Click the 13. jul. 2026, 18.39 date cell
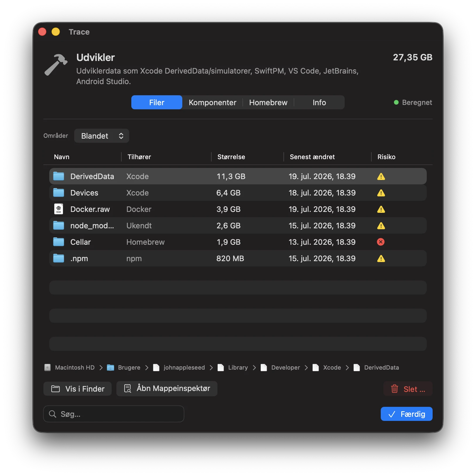Image resolution: width=476 pixels, height=476 pixels. (x=322, y=242)
